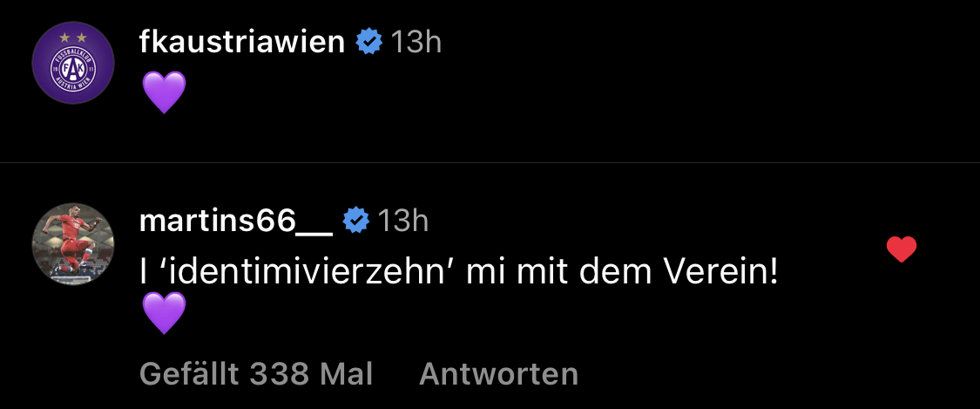Click the verified badge next to fkaustriawien
This screenshot has height=409, width=980.
(x=369, y=41)
